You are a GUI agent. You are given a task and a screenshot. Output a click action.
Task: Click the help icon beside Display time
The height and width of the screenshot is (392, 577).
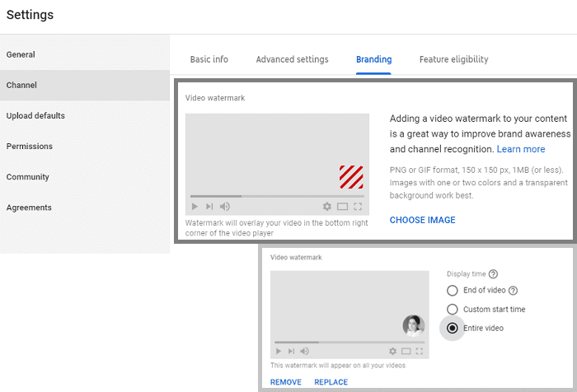(x=494, y=274)
